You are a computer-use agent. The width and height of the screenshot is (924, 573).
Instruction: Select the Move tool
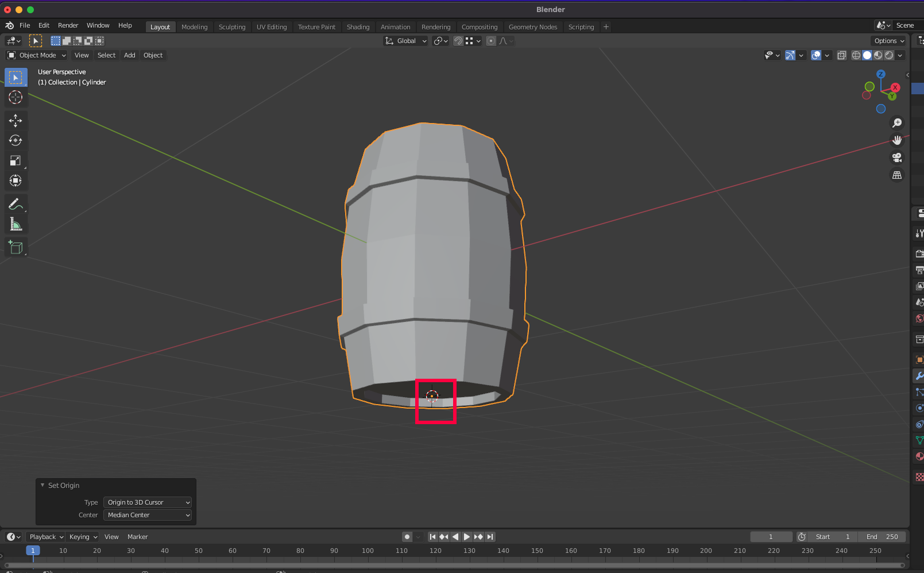(16, 120)
